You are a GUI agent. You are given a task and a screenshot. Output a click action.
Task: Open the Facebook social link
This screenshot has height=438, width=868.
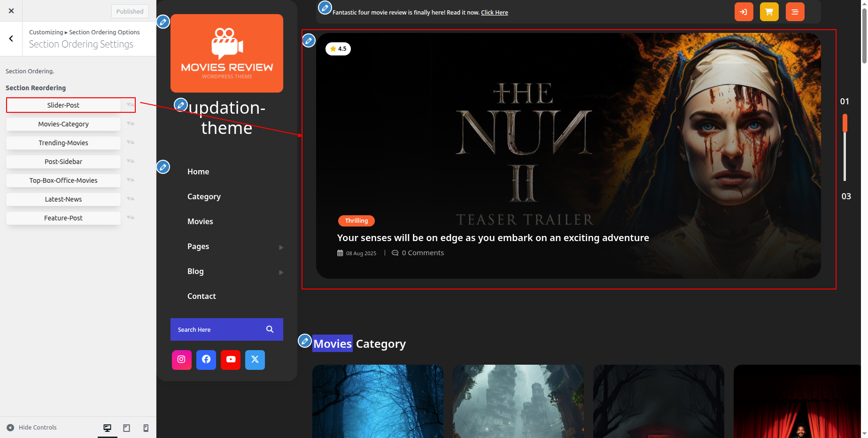(x=206, y=360)
